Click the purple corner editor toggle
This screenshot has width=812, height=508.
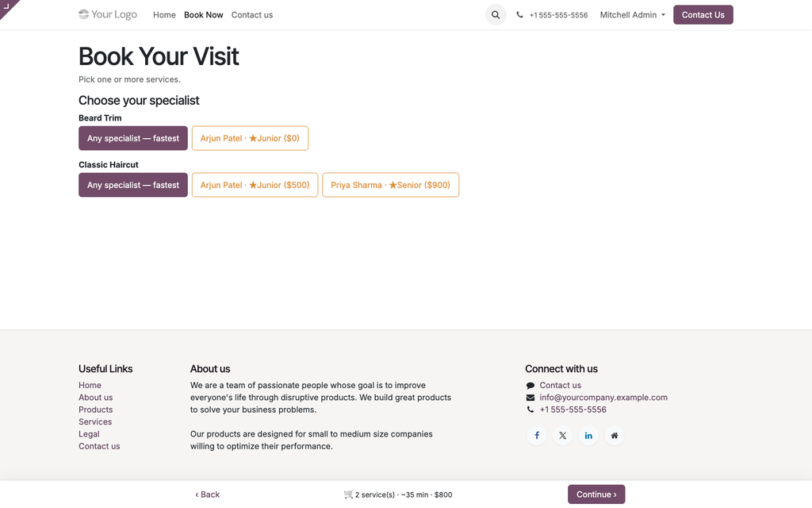[6, 6]
